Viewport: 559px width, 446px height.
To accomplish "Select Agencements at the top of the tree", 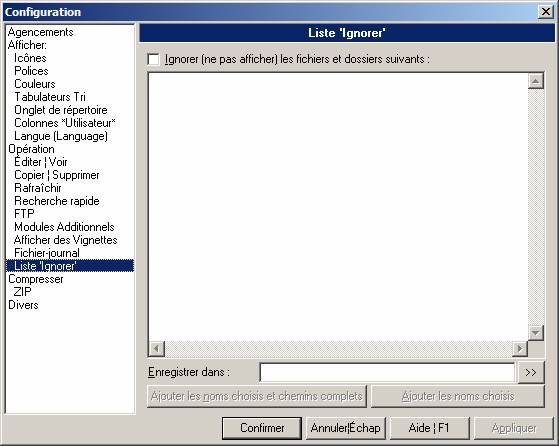I will pyautogui.click(x=40, y=32).
